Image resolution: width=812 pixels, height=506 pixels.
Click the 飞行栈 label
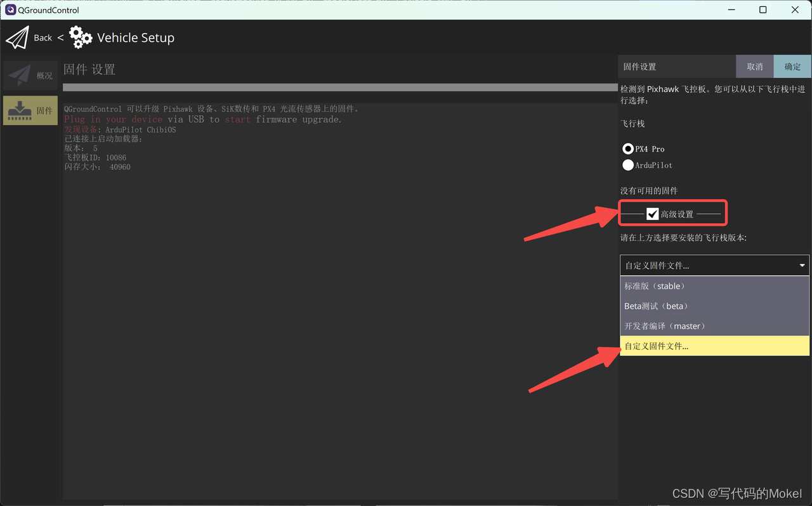pyautogui.click(x=632, y=124)
